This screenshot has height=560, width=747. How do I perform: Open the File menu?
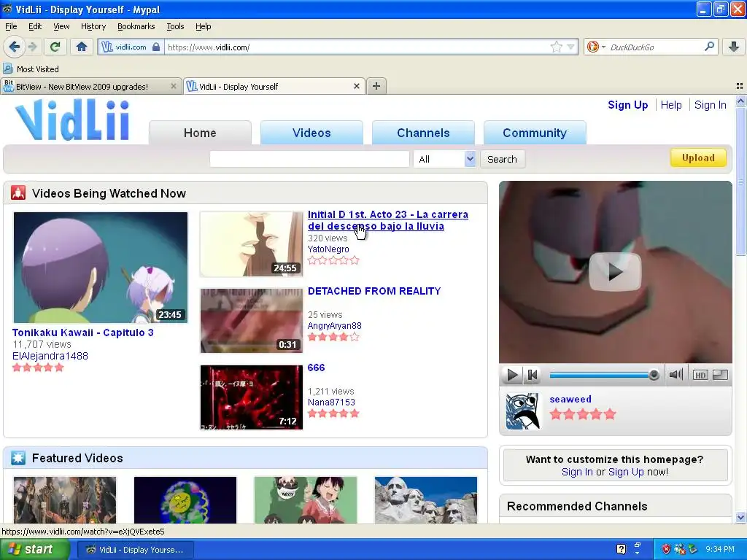11,26
